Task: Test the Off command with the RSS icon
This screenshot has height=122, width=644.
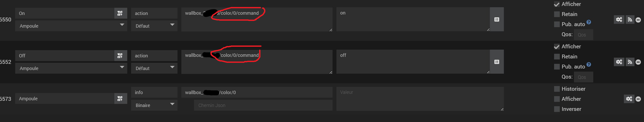Action: pos(630,62)
